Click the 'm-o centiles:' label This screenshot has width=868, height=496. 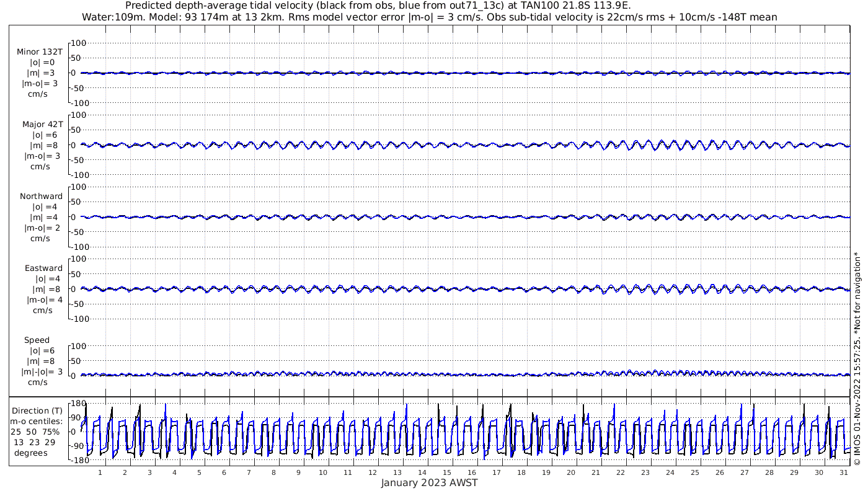37,422
